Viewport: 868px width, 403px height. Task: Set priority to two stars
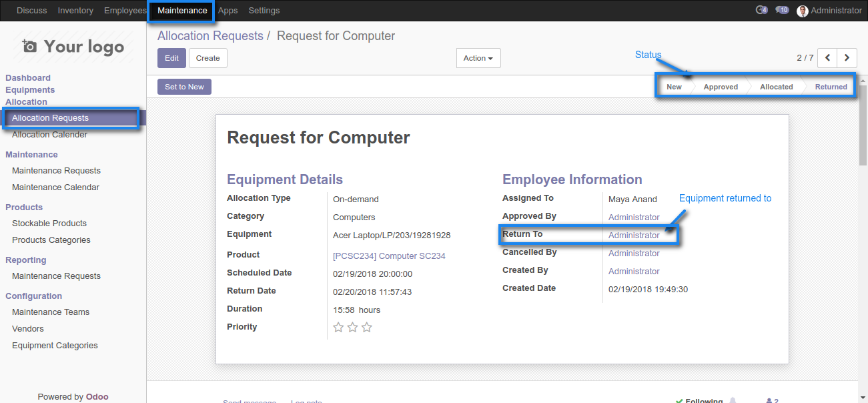352,327
